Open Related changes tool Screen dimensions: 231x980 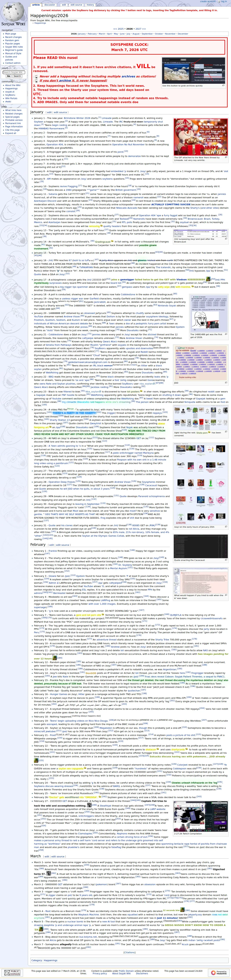[14, 114]
